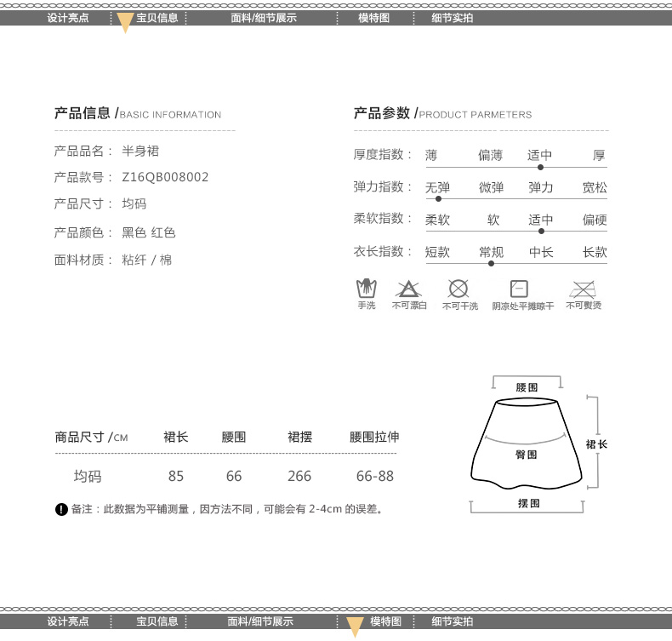The image size is (672, 641).
Task: Select 面料/细节展示 in the bottom navigation bar
Action: [x=260, y=621]
